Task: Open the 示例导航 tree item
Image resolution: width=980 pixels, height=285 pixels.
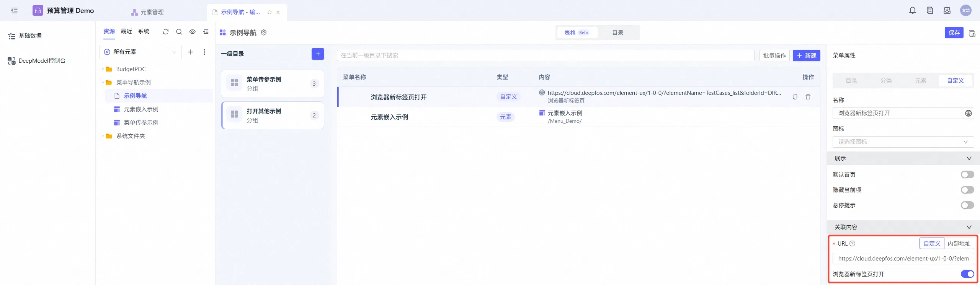Action: coord(159,96)
